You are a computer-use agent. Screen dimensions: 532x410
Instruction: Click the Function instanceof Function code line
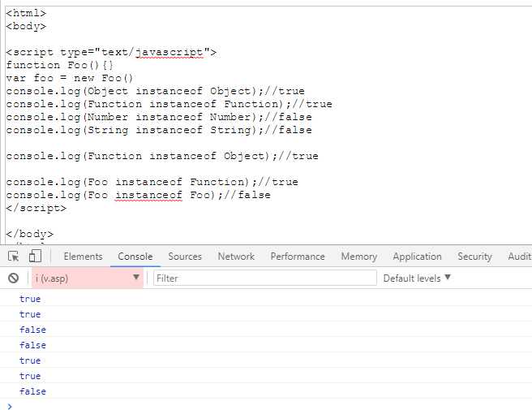169,104
